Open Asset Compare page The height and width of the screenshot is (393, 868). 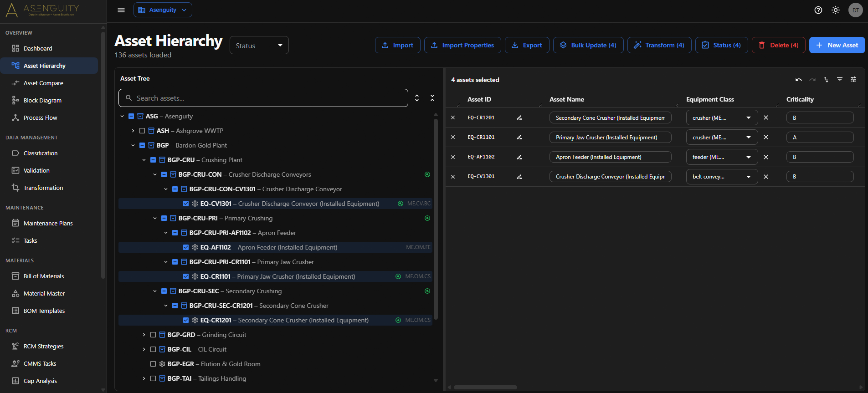[49, 83]
